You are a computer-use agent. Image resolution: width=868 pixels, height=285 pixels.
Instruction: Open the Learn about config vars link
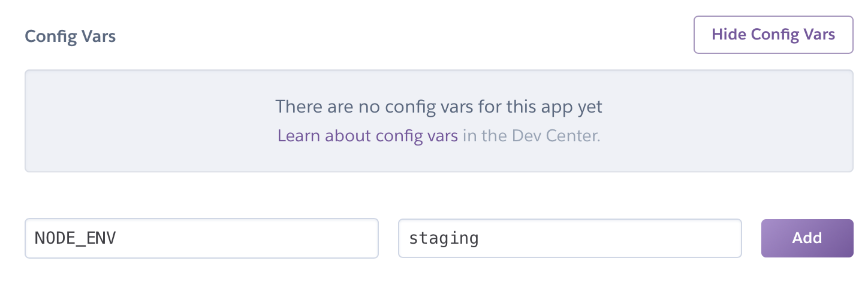coord(367,136)
